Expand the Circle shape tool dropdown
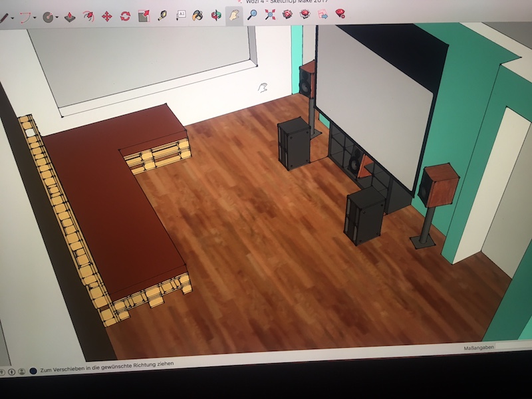This screenshot has width=532, height=399. click(57, 17)
